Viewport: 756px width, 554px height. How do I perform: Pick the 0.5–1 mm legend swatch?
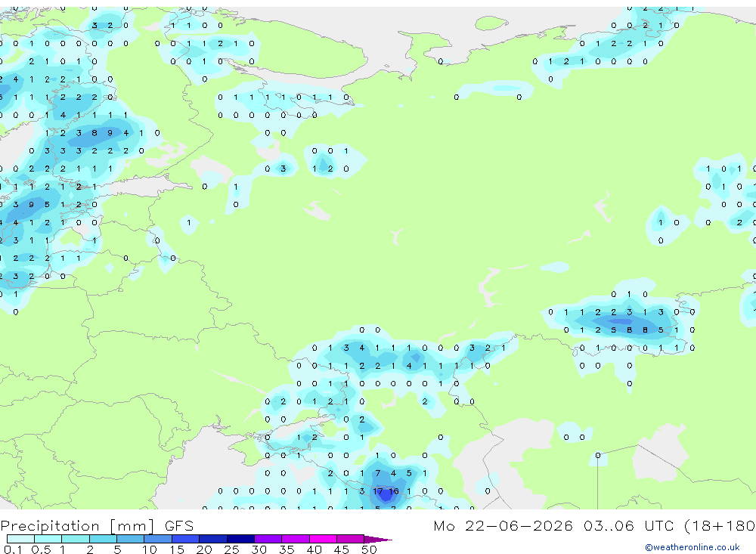[48, 539]
